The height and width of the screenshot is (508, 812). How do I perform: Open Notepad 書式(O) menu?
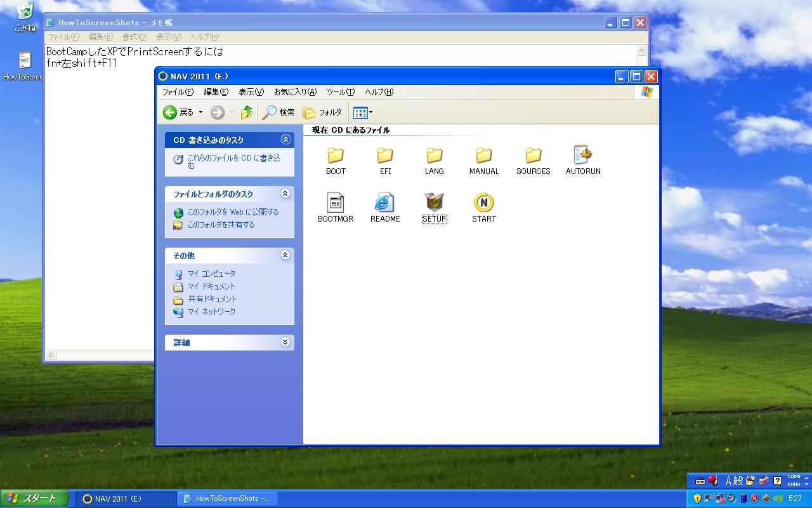(x=134, y=37)
